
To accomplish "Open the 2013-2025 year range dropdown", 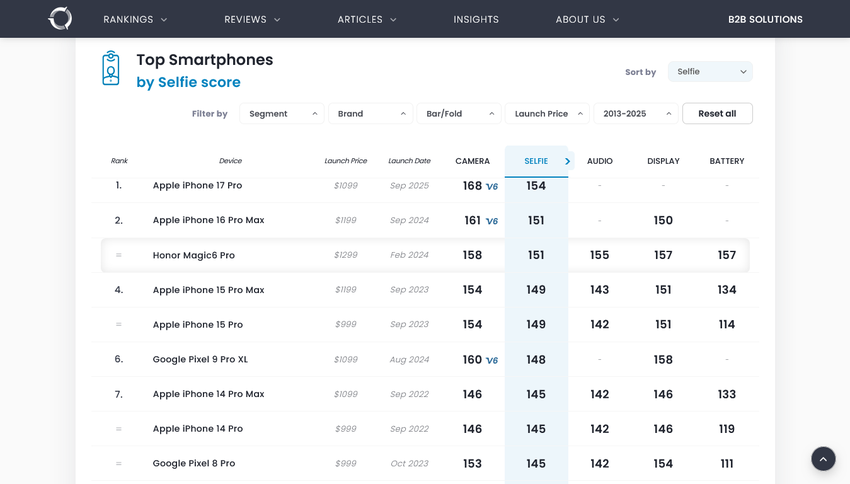I will click(x=635, y=114).
